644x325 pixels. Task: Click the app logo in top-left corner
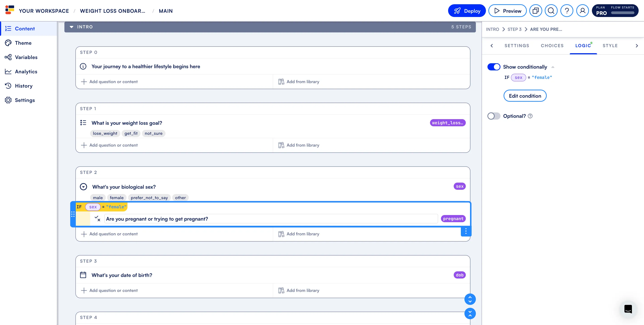10,10
